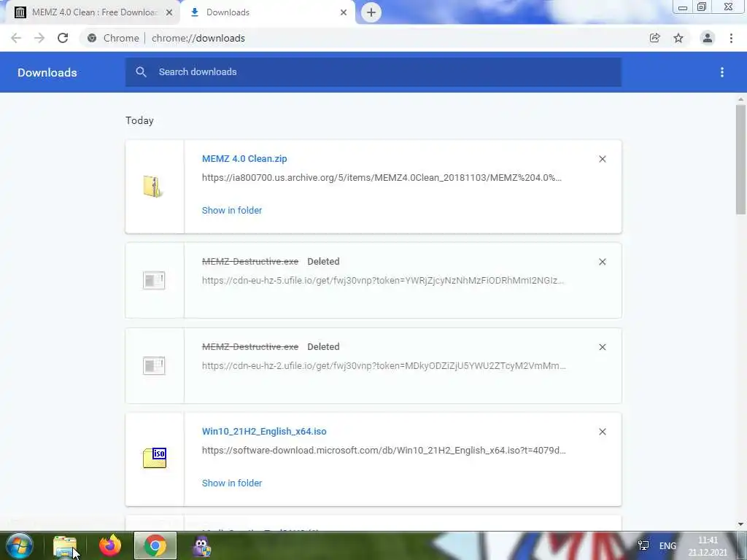Screen dimensions: 747x560
Task: Click the file icon of the cdn-eu-hz-5 deleted download
Action: coord(154,281)
